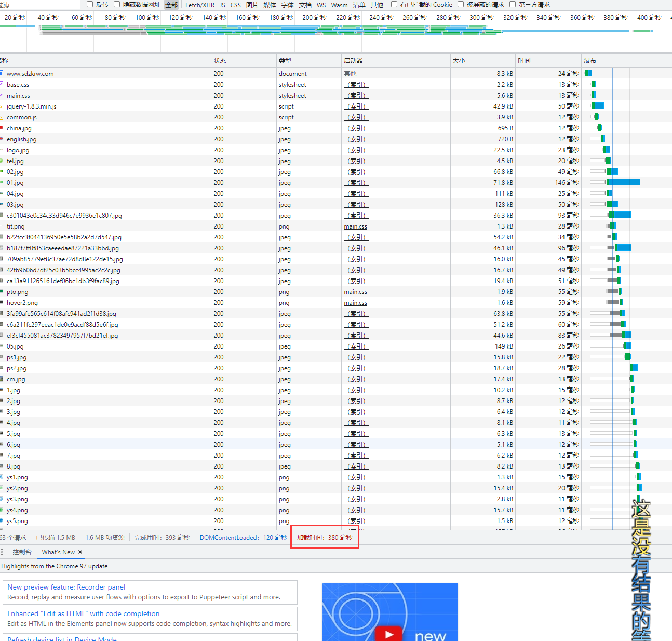Click the 300 毫秒 timeline overview marker
Screen dimensions: 672x641
(x=481, y=18)
